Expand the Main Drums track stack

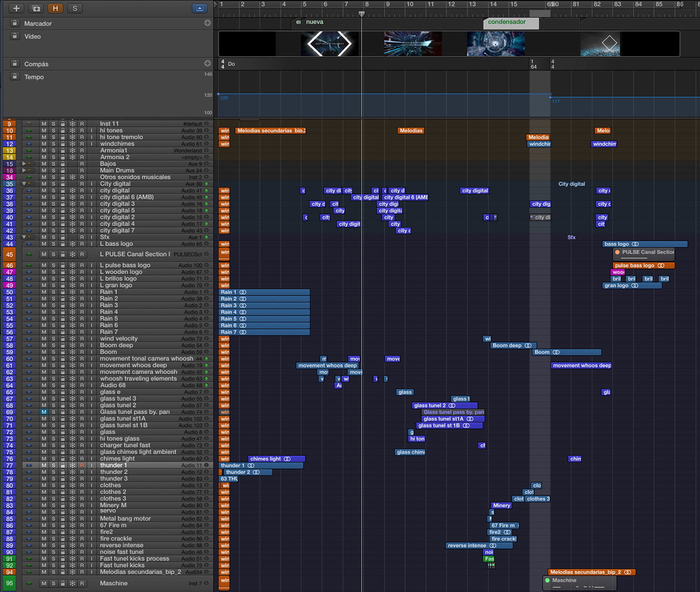pyautogui.click(x=23, y=170)
